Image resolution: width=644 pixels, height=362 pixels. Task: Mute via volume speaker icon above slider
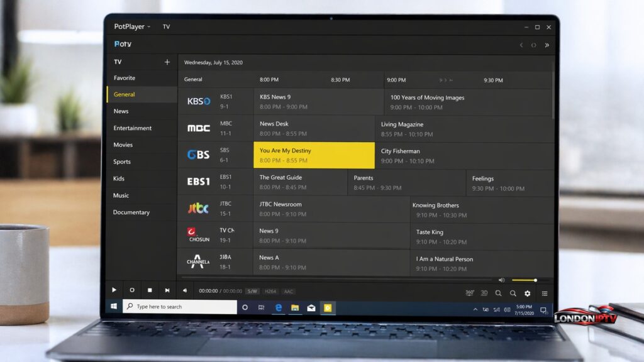501,280
